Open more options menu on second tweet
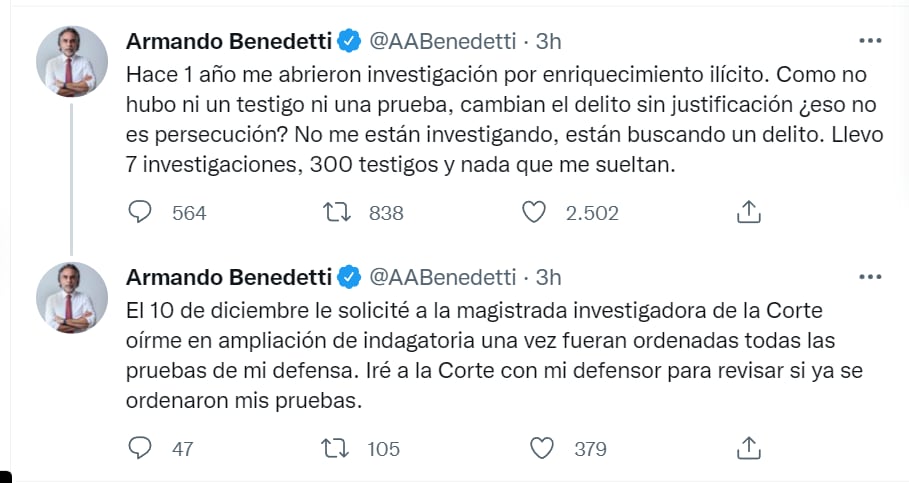The height and width of the screenshot is (483, 909). tap(869, 277)
